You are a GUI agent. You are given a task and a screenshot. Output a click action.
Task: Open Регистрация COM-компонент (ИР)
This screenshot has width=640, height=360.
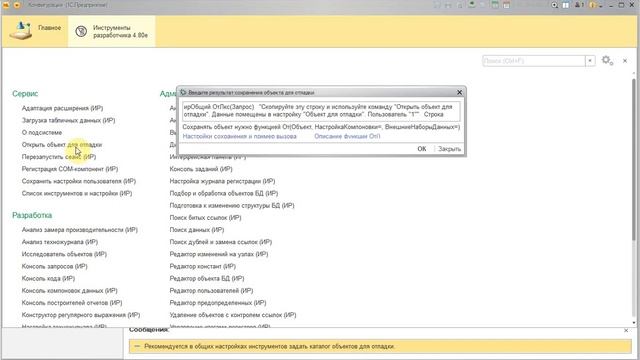[x=70, y=169]
